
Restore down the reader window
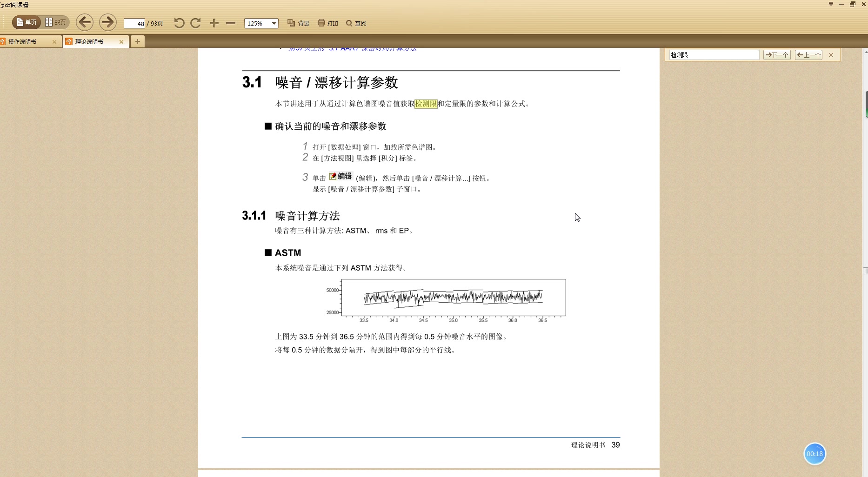pos(853,4)
